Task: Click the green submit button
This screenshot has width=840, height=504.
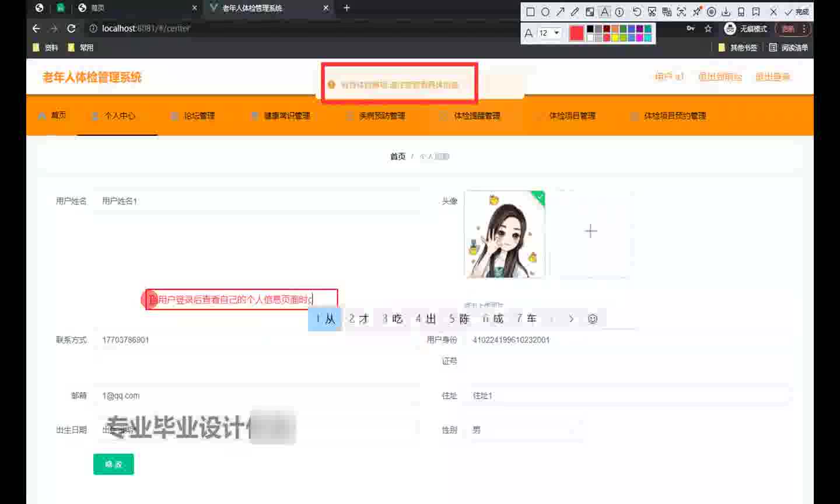Action: (x=114, y=464)
